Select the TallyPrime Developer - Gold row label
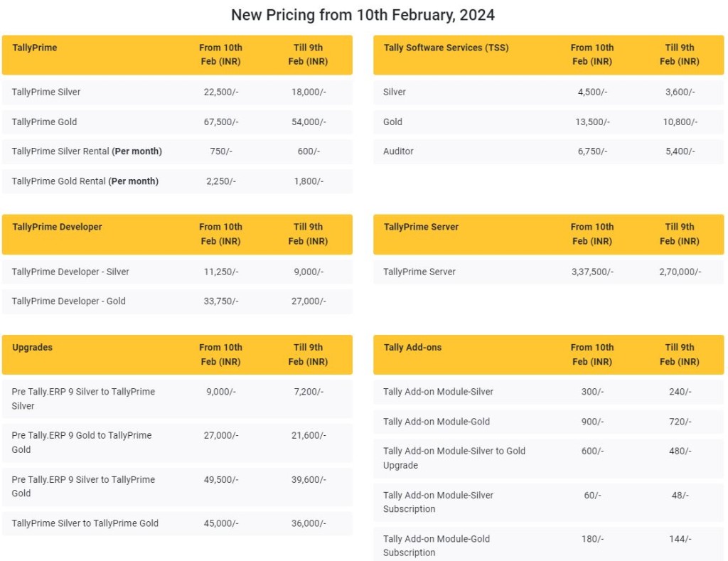Viewport: 728px width, 561px height. [69, 301]
